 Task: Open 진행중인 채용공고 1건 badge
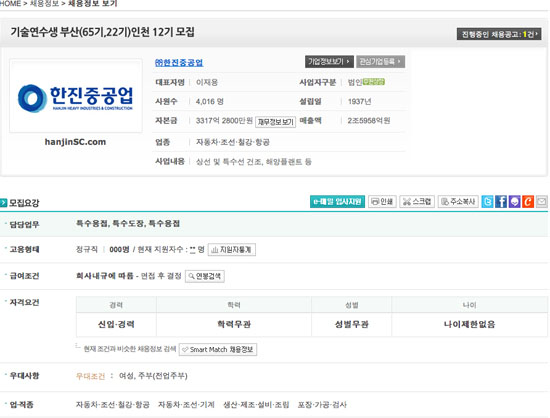pos(499,34)
